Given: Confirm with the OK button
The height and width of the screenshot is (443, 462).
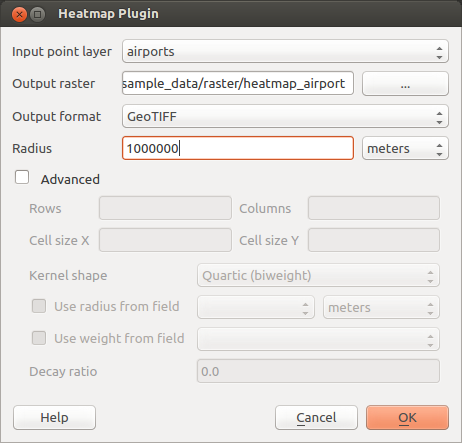Looking at the screenshot, I should [407, 417].
